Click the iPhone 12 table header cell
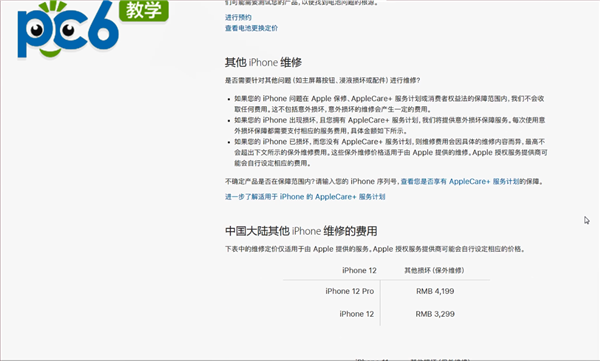Image resolution: width=600 pixels, height=361 pixels. [x=359, y=270]
